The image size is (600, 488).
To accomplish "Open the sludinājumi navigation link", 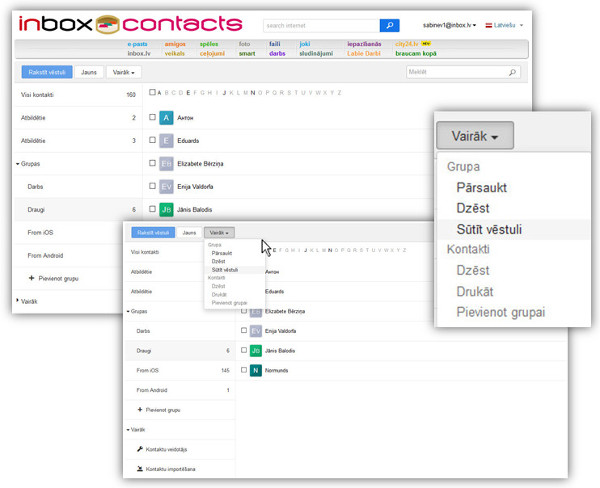I will 316,53.
